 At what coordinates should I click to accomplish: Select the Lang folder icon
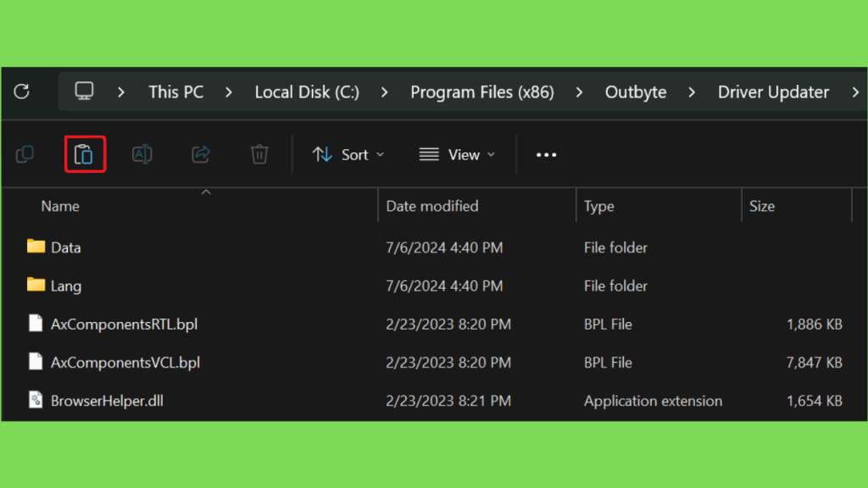tap(36, 285)
